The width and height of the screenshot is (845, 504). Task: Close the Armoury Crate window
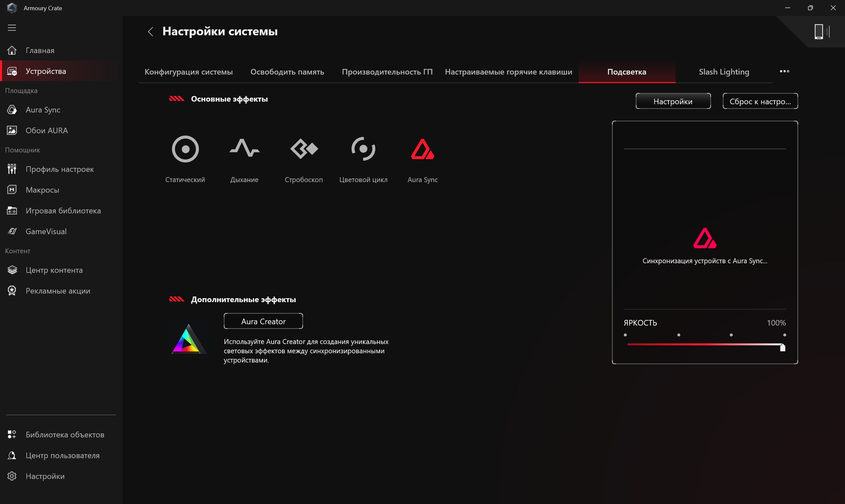[833, 8]
